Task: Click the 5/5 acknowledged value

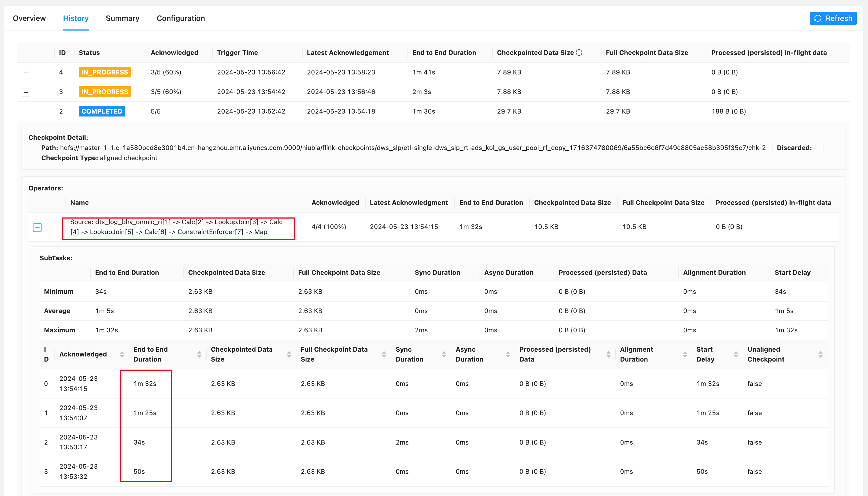Action: click(155, 111)
